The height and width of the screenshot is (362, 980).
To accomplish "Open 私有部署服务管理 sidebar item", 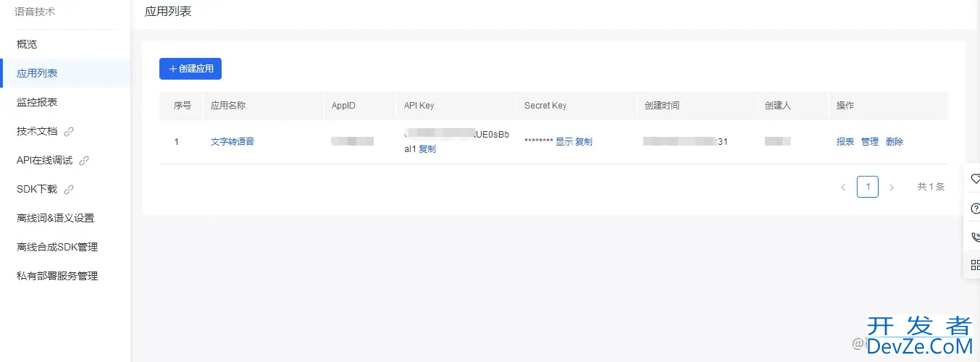I will (x=57, y=276).
